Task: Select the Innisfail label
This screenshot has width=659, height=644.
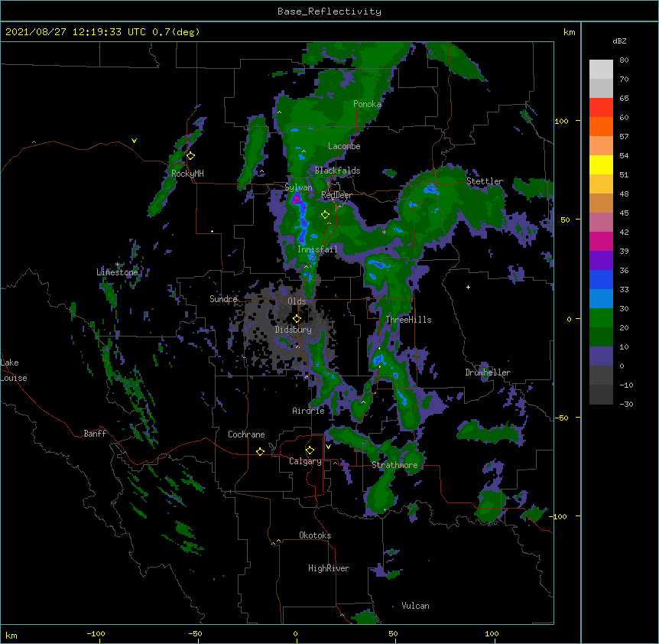Action: 317,249
